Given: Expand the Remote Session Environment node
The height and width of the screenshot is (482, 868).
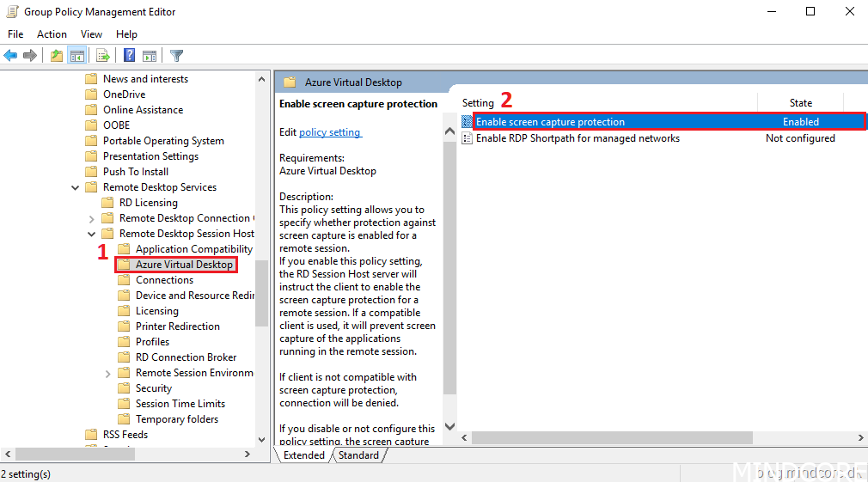Looking at the screenshot, I should tap(107, 373).
